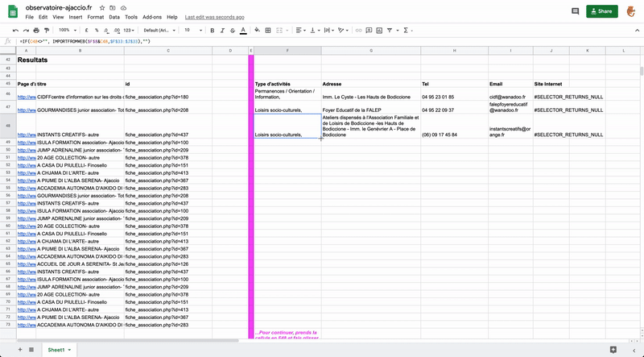Image resolution: width=644 pixels, height=357 pixels.
Task: Select the Sheet1 tab
Action: tap(59, 350)
